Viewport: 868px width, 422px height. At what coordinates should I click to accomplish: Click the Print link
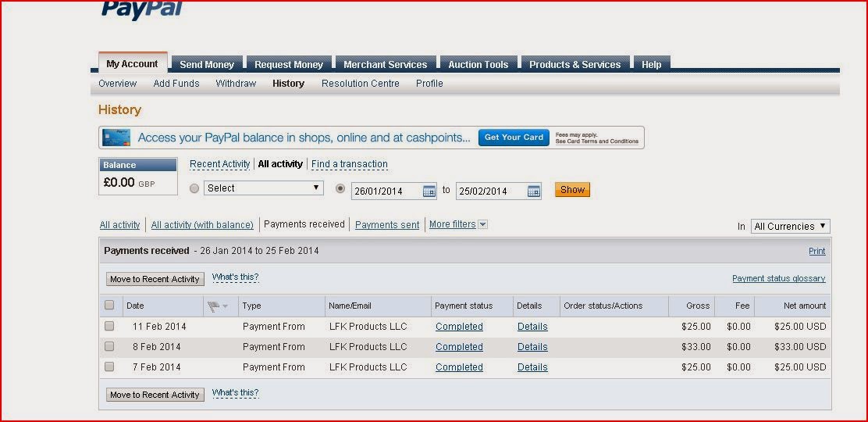click(817, 251)
